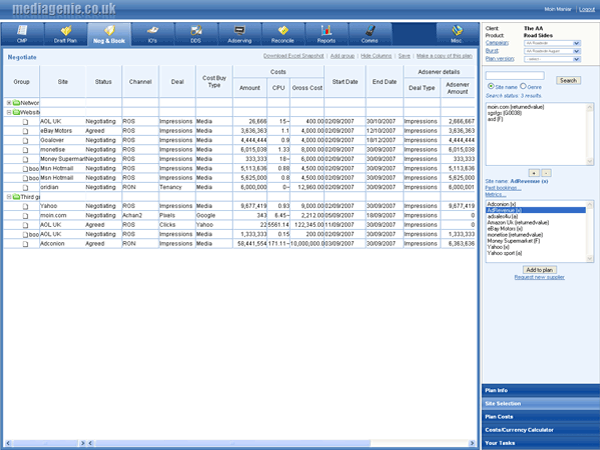Click the Yahoo row document icon
This screenshot has height=450, width=600.
point(25,206)
